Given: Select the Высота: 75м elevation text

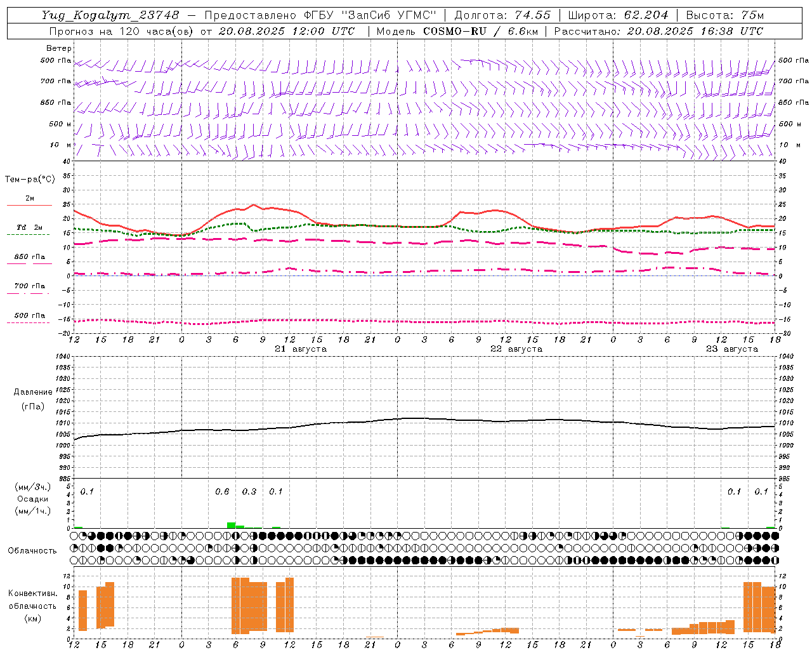Looking at the screenshot, I should click(725, 15).
